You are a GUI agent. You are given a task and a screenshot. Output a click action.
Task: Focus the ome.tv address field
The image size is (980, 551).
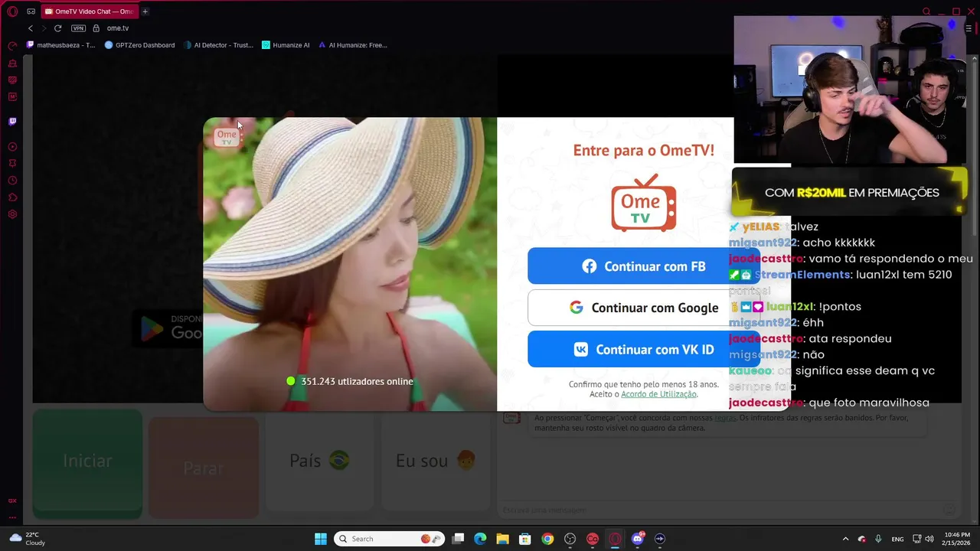tap(118, 28)
